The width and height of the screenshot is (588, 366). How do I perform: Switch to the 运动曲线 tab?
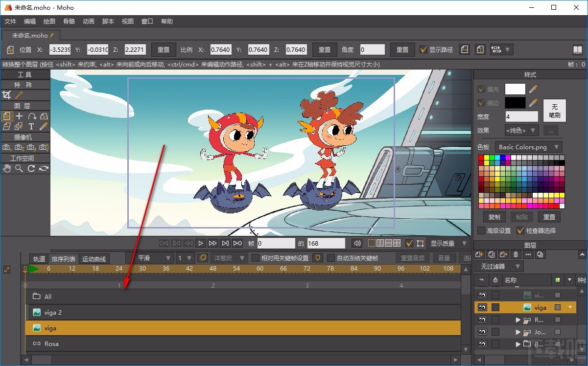click(x=94, y=259)
